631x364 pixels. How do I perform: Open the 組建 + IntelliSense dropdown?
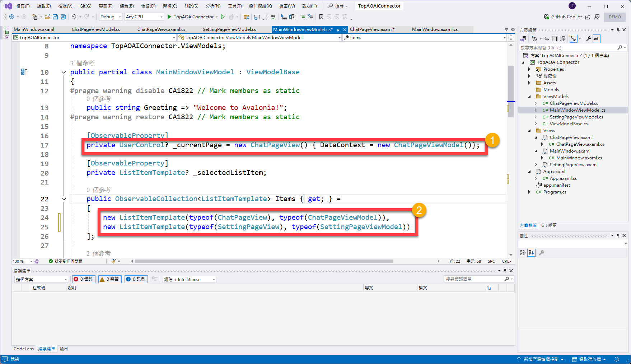pyautogui.click(x=190, y=279)
